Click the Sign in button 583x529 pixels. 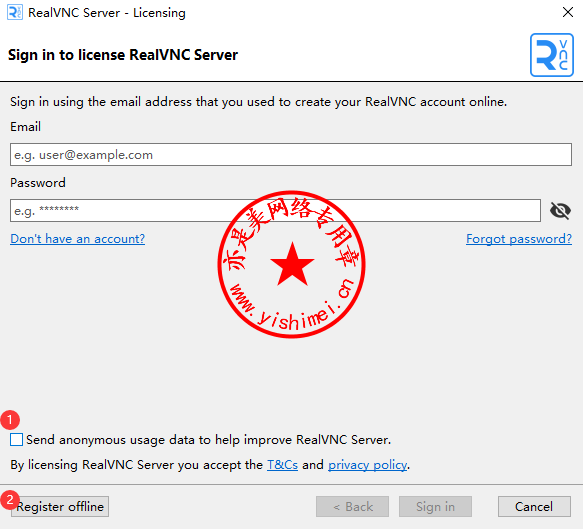click(435, 506)
